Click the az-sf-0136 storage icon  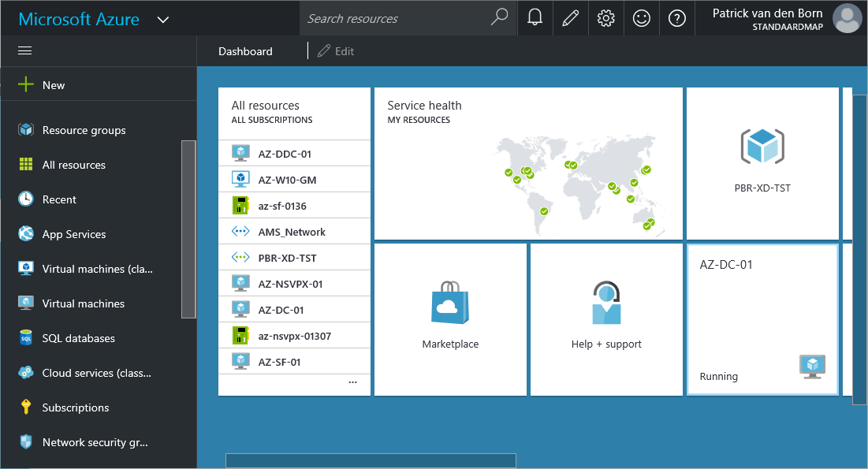240,206
